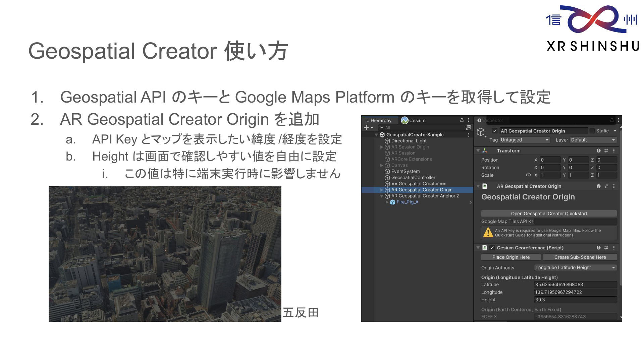Collapse AR Geospatial Creator Anchor 2
644x362 pixels.
(x=382, y=196)
